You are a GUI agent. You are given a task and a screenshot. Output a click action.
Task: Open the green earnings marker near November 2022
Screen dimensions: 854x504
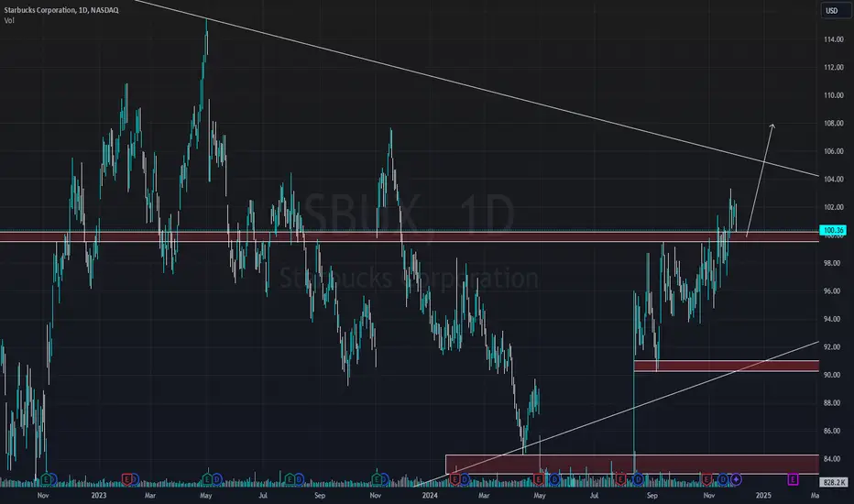click(47, 479)
